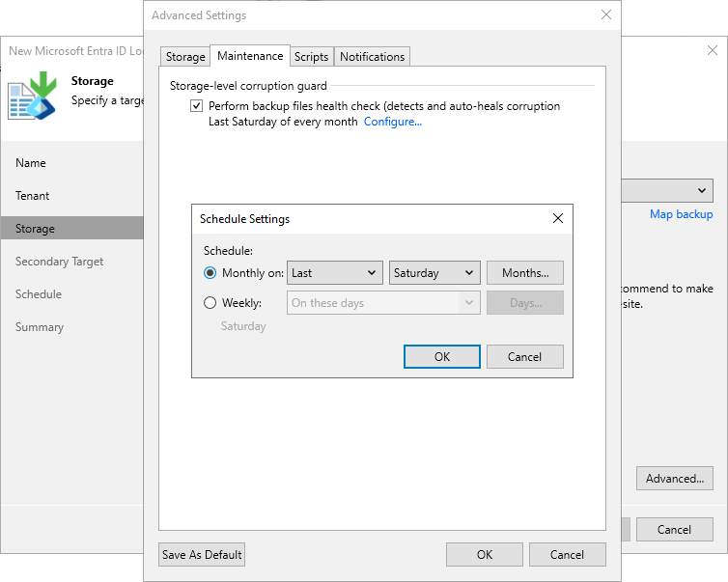Click the Map backup link
Image resolution: width=728 pixels, height=582 pixels.
pyautogui.click(x=681, y=214)
